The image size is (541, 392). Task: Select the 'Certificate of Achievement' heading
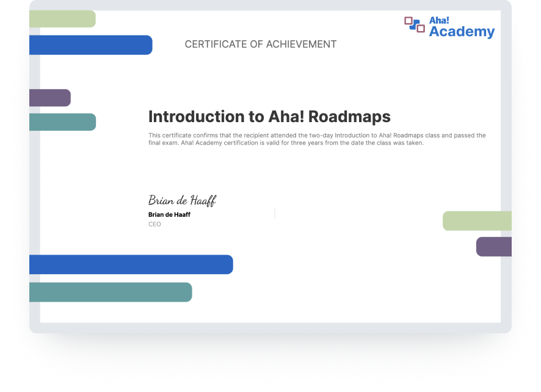pos(261,44)
